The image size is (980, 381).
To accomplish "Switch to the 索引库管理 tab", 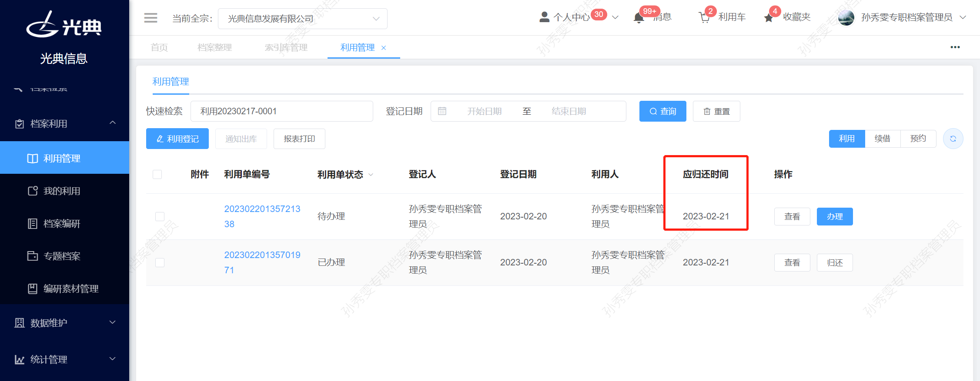I will (286, 47).
